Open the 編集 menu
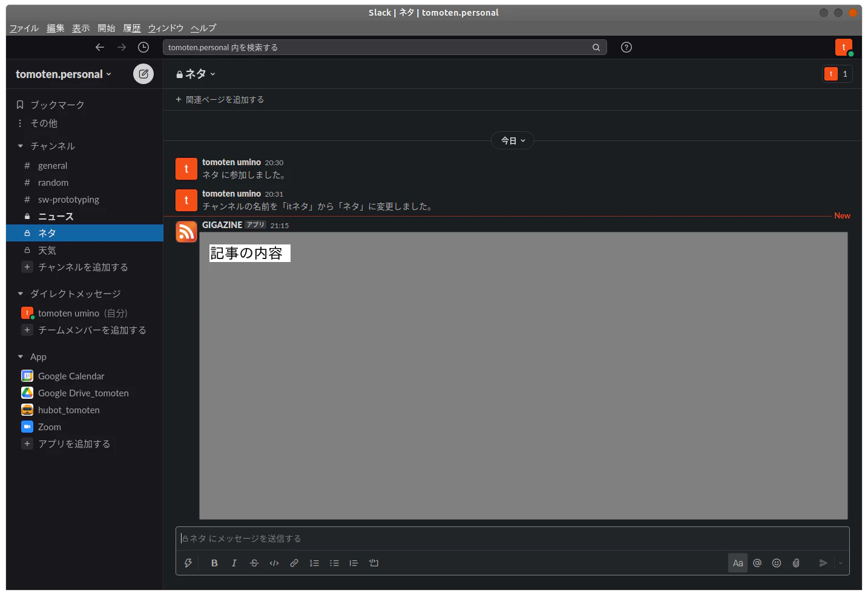 (x=56, y=28)
